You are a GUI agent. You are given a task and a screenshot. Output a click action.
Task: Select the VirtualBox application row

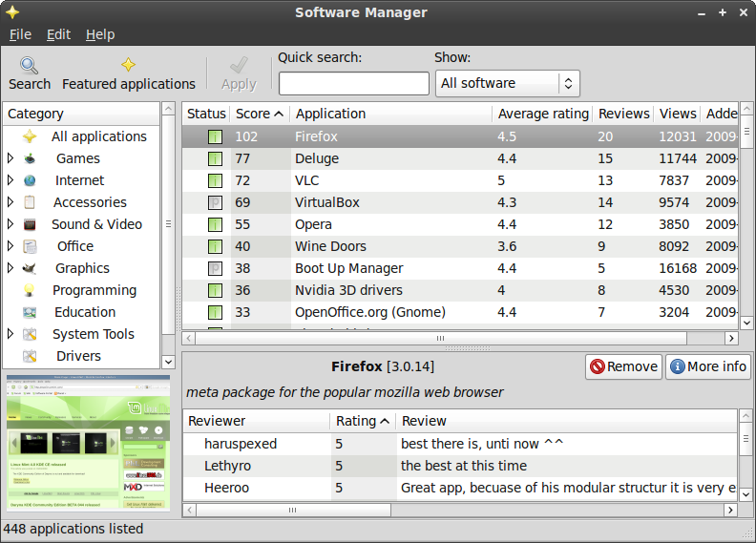coord(459,202)
